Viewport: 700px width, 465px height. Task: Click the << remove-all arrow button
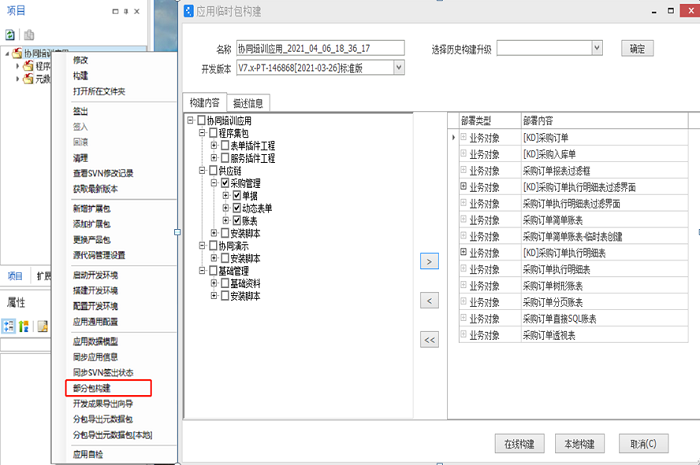click(429, 340)
